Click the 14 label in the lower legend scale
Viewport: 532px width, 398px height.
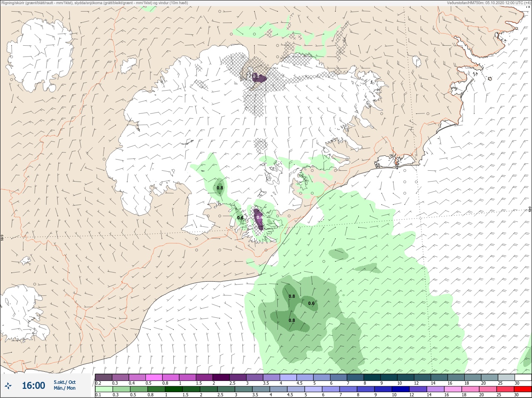pos(429,395)
